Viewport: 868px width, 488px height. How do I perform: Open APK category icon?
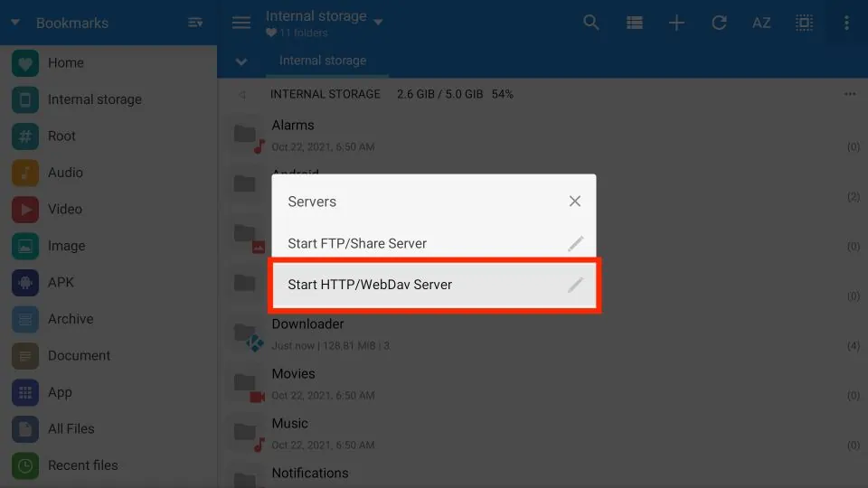(x=25, y=283)
